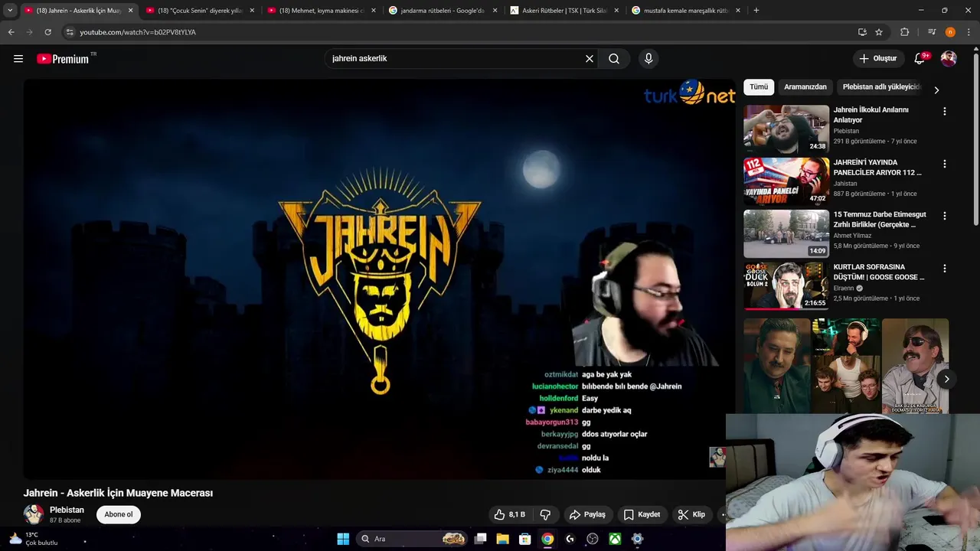Open KURTLAR SOFRASINA DÜŞTÜM video thumbnail

786,285
